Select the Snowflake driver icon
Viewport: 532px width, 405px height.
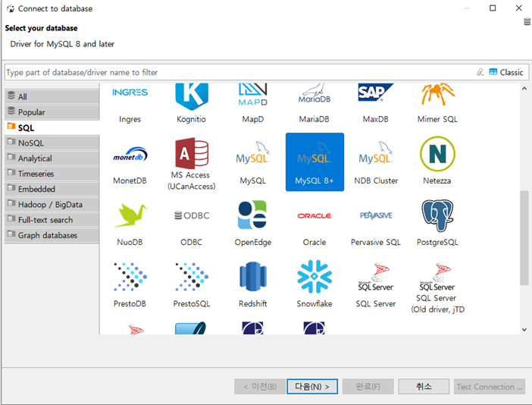tap(315, 284)
